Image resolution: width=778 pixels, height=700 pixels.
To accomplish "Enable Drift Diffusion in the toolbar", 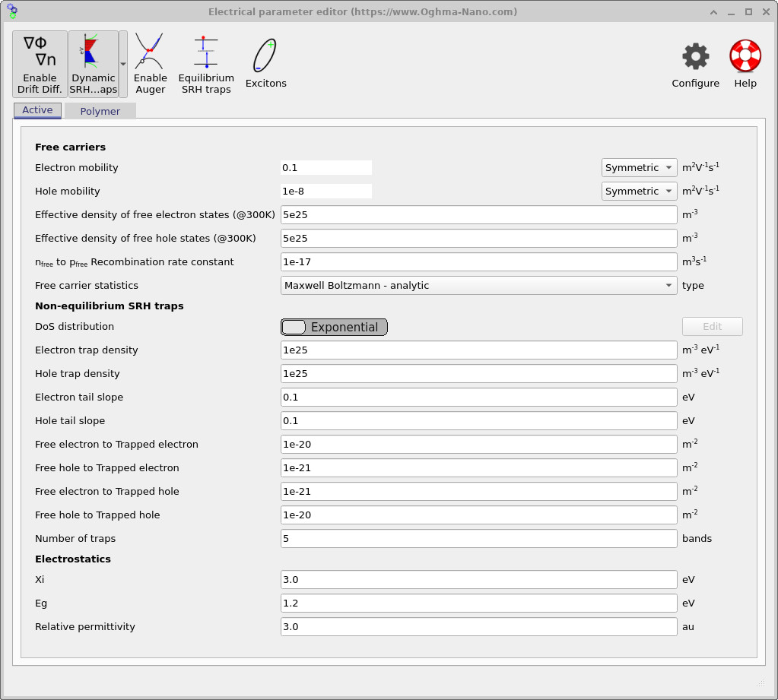I will (x=39, y=63).
